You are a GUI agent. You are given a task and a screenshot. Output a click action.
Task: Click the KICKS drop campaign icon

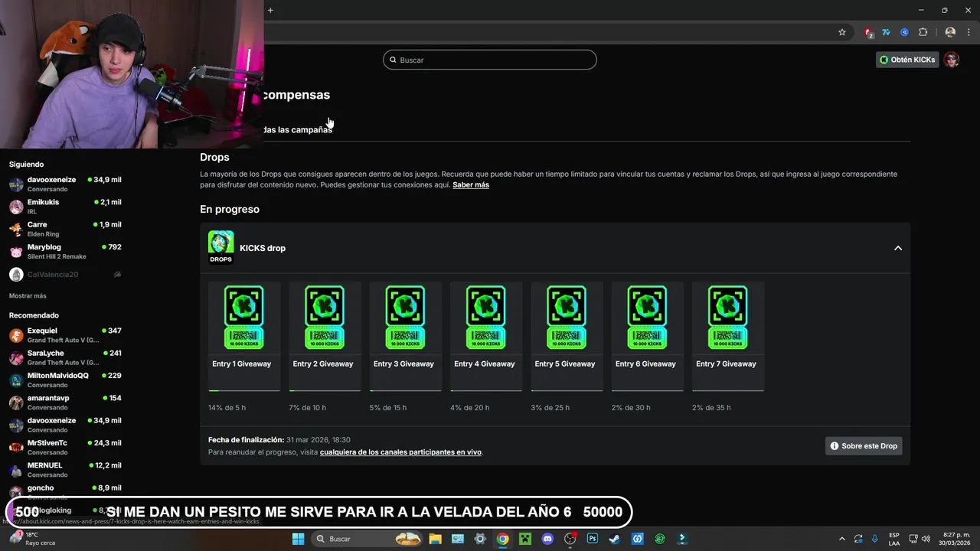coord(220,247)
